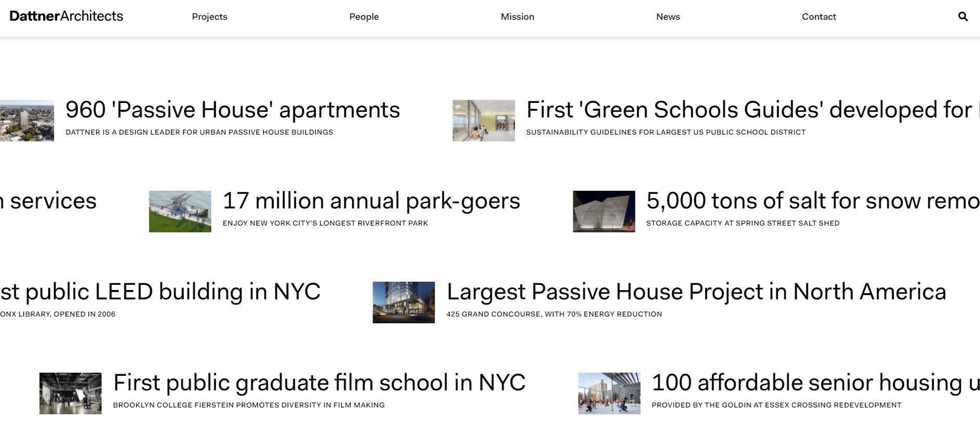The image size is (980, 447).
Task: Open the school hallway thumbnail
Action: click(484, 121)
